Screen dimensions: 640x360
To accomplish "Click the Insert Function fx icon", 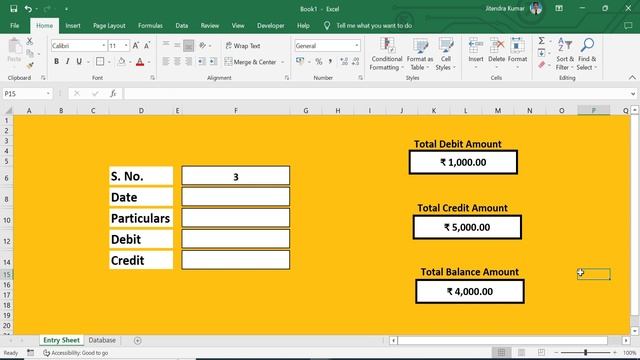I will point(113,93).
